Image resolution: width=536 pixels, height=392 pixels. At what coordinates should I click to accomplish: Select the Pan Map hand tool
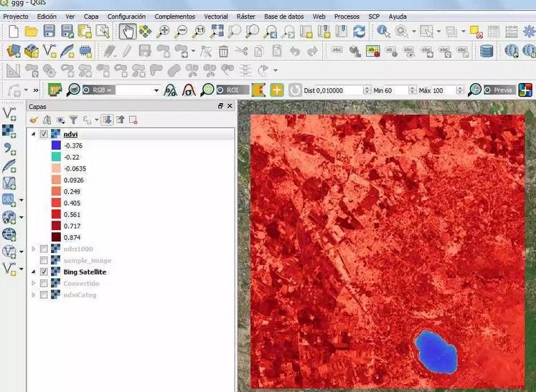[x=126, y=31]
